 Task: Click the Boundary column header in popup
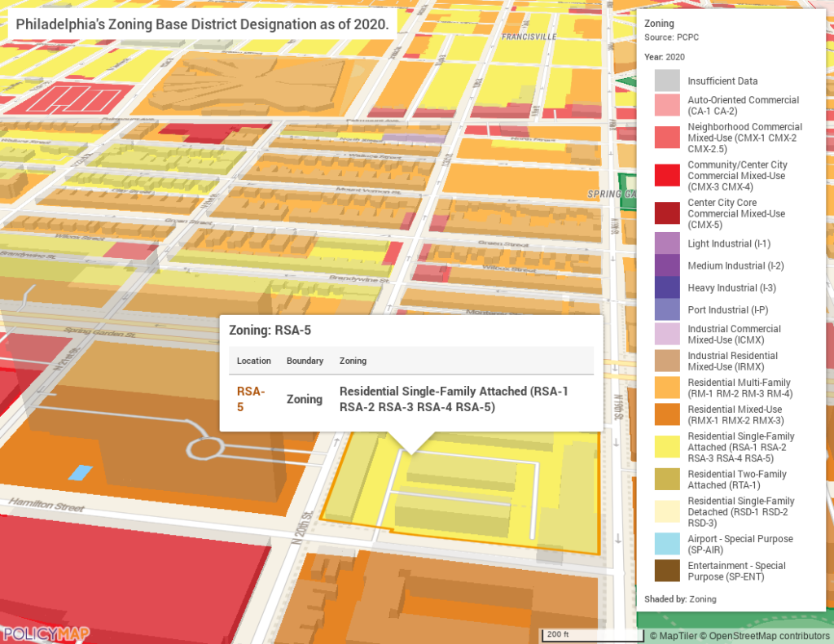tap(305, 361)
